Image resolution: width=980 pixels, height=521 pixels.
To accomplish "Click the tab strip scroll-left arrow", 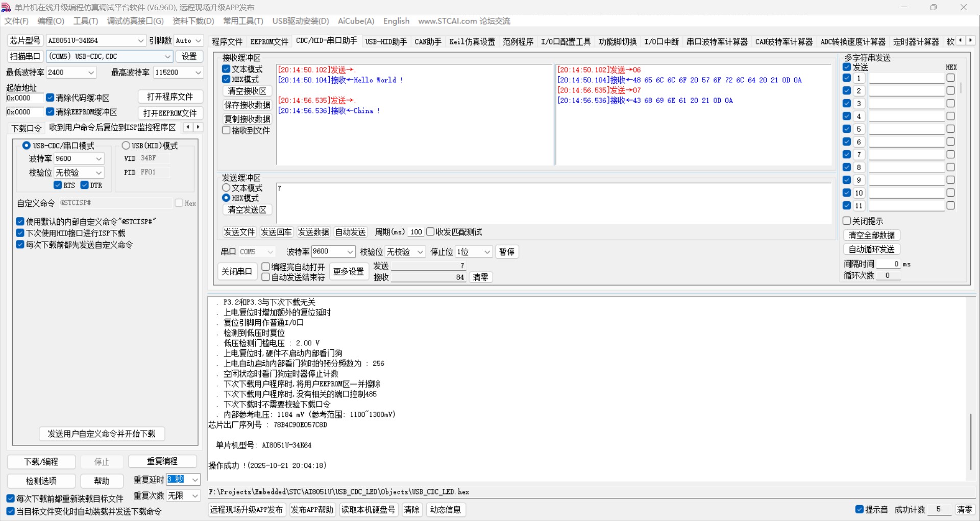I will [961, 40].
